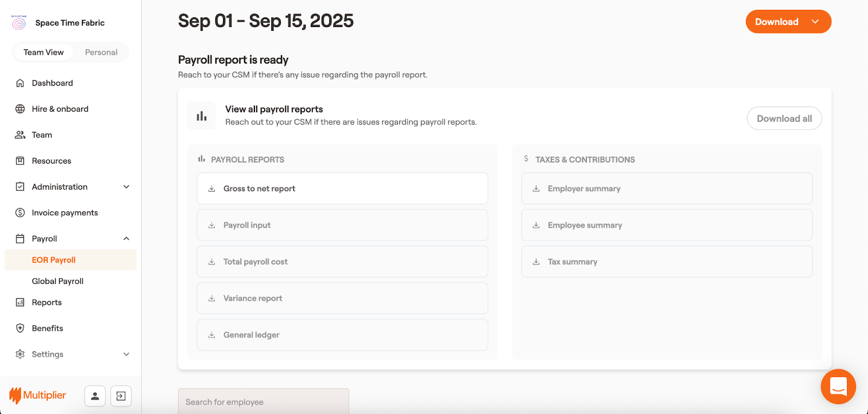Go to Reports in the sidebar
The height and width of the screenshot is (414, 868).
47,302
